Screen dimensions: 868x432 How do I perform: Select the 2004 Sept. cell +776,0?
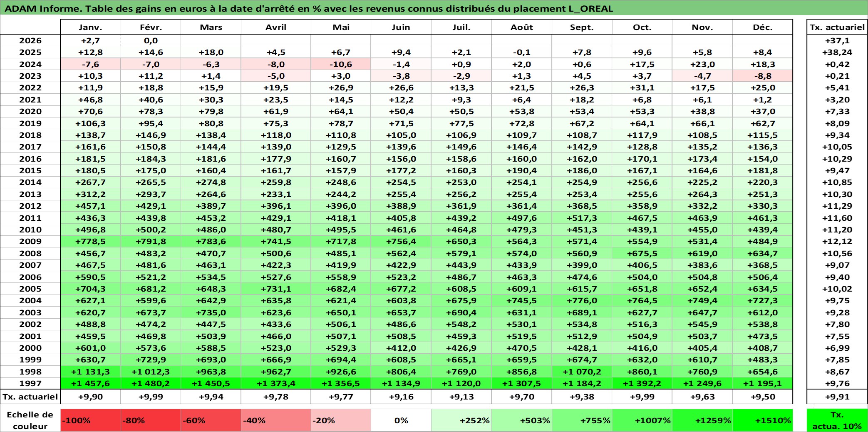(582, 300)
